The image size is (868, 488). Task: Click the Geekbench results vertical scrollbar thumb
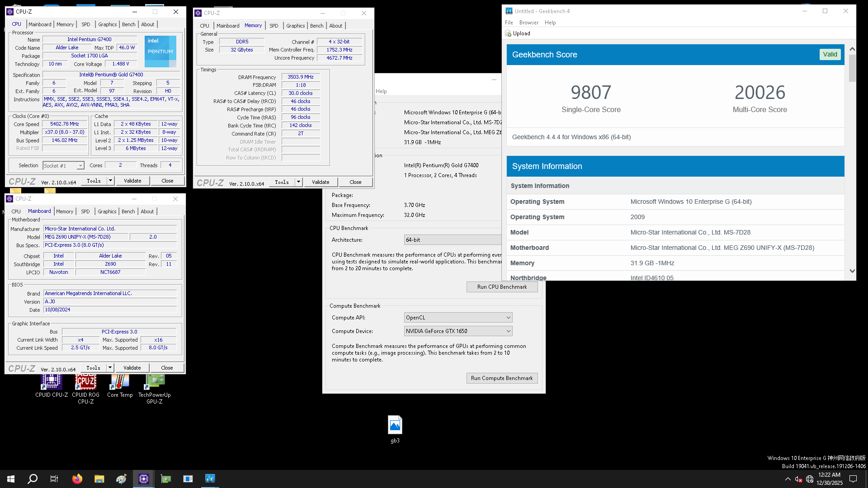(x=852, y=68)
